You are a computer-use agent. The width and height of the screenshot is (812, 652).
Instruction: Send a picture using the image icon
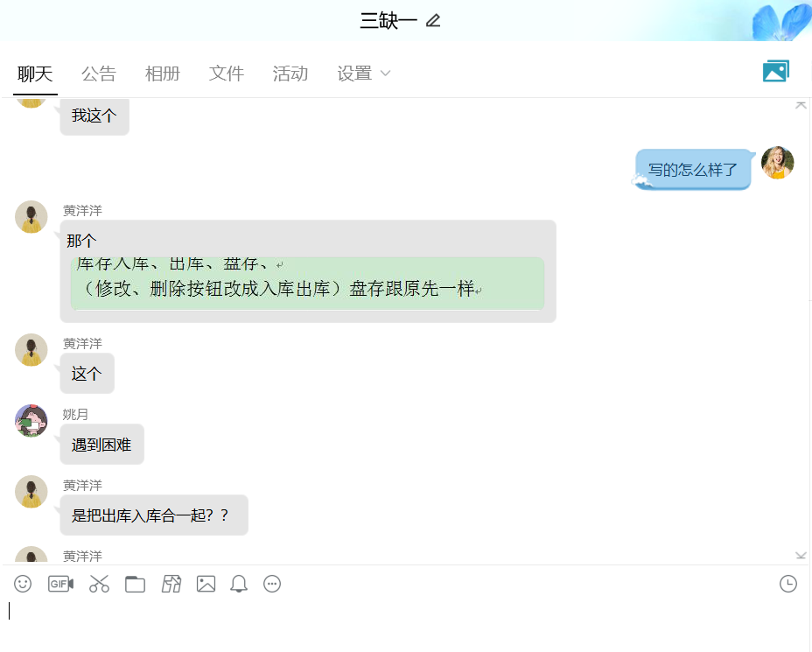[206, 584]
